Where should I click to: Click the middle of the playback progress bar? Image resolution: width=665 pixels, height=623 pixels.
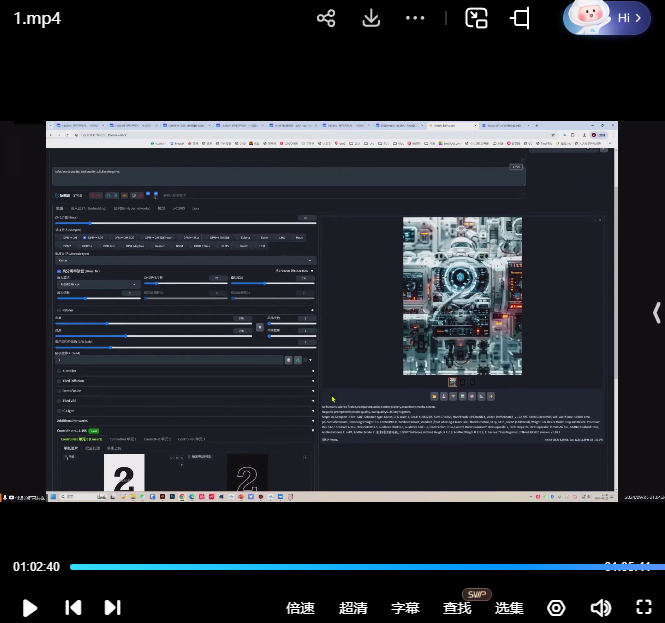(360, 567)
